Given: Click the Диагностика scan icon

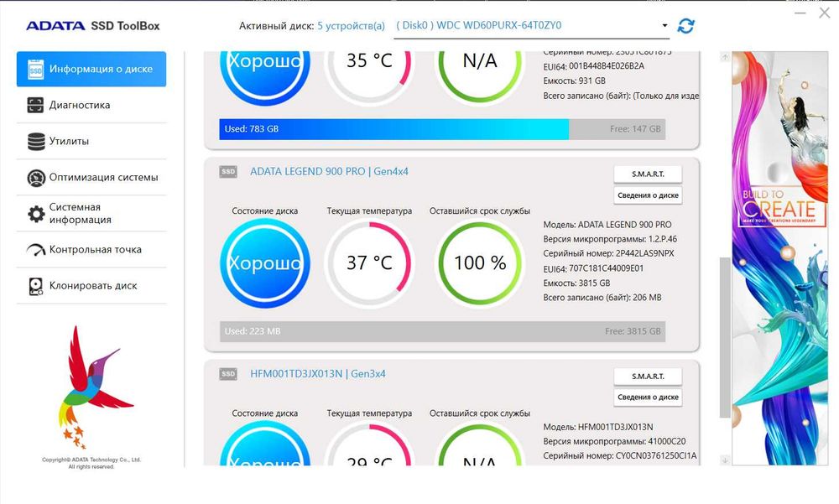Looking at the screenshot, I should click(x=35, y=105).
